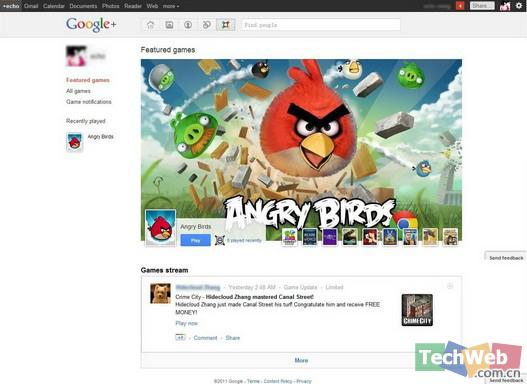Click the Yesterday 2:48 AM timestamp
The width and height of the screenshot is (527, 384).
(x=252, y=287)
